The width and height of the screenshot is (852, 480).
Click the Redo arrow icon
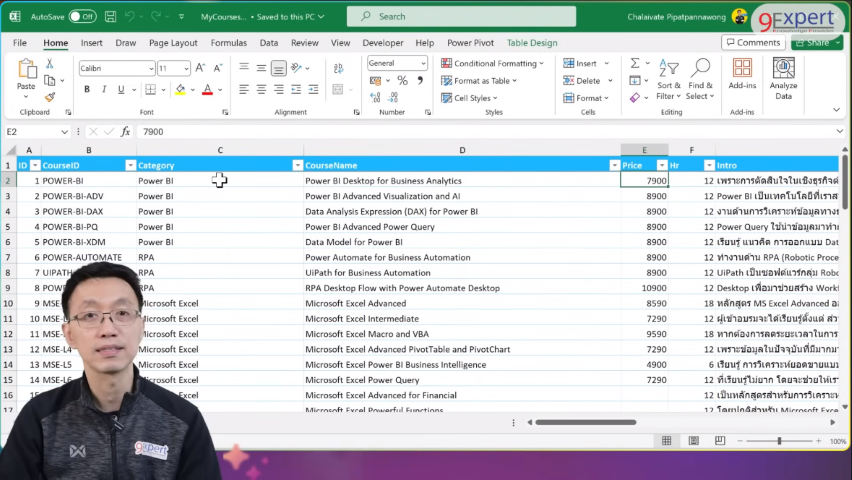click(155, 17)
